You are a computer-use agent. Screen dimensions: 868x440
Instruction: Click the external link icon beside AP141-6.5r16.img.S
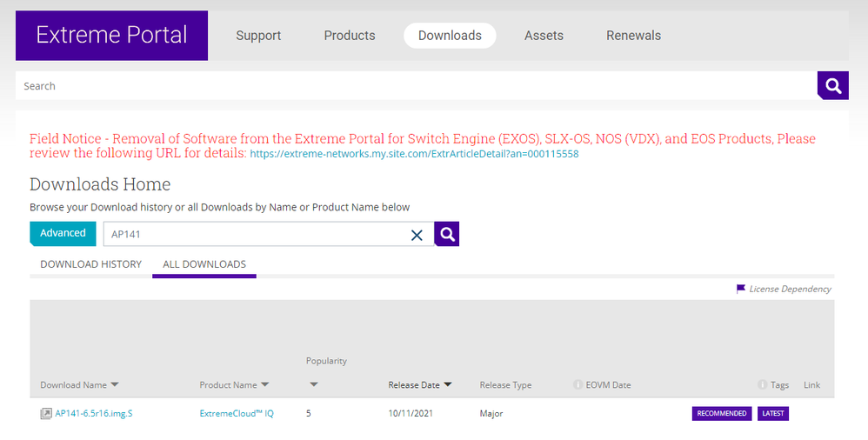coord(46,414)
